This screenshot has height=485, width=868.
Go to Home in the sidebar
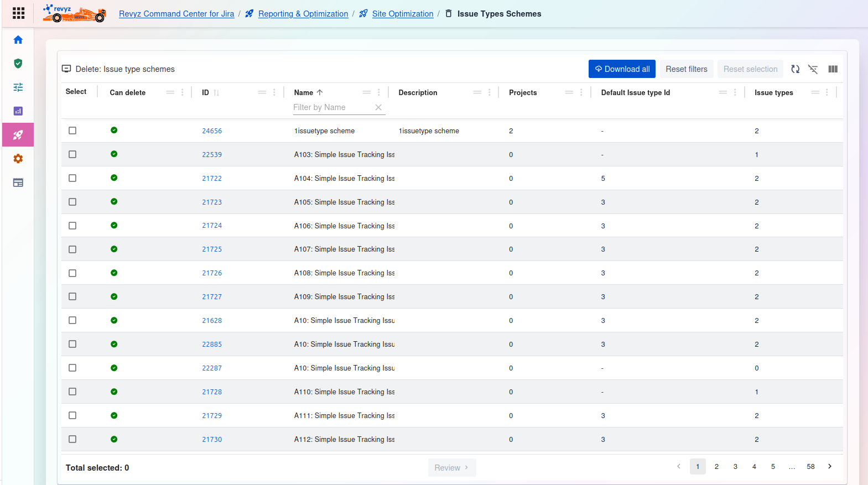point(18,40)
